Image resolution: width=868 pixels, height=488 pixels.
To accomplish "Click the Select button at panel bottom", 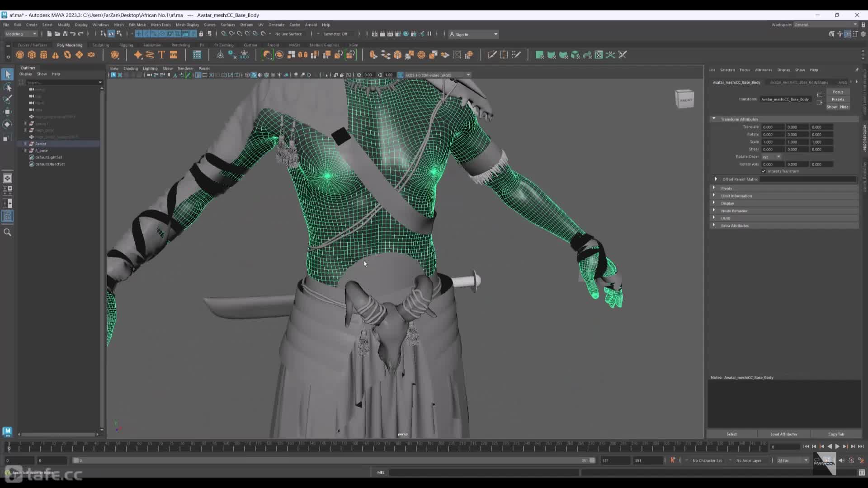I will 731,434.
